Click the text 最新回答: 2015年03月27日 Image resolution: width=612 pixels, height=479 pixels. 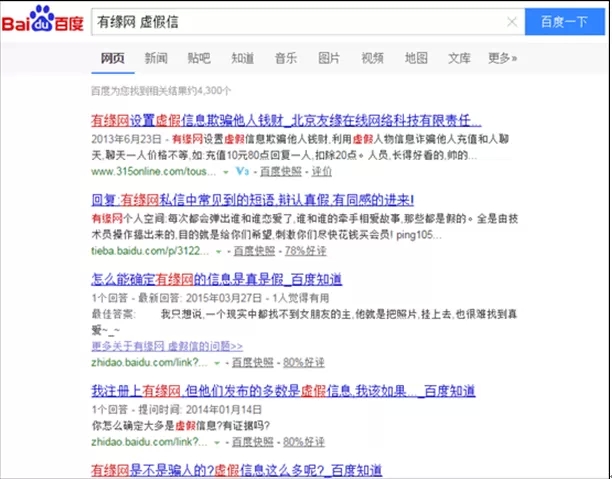(200, 298)
